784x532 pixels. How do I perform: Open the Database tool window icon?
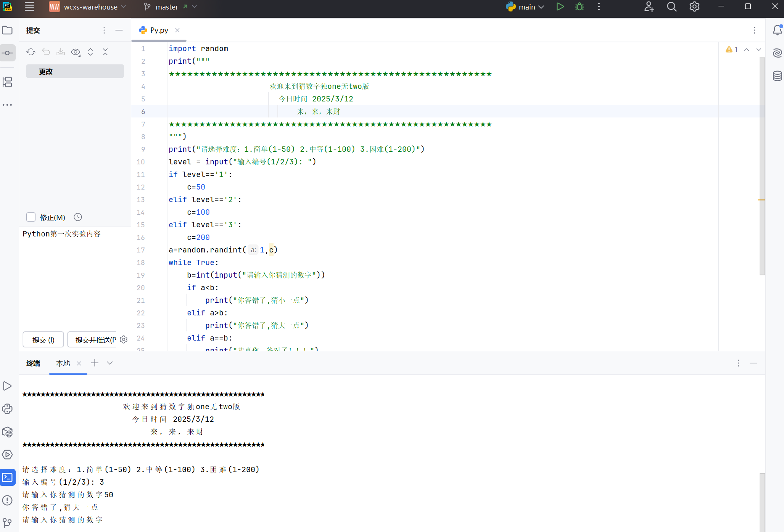(x=777, y=76)
